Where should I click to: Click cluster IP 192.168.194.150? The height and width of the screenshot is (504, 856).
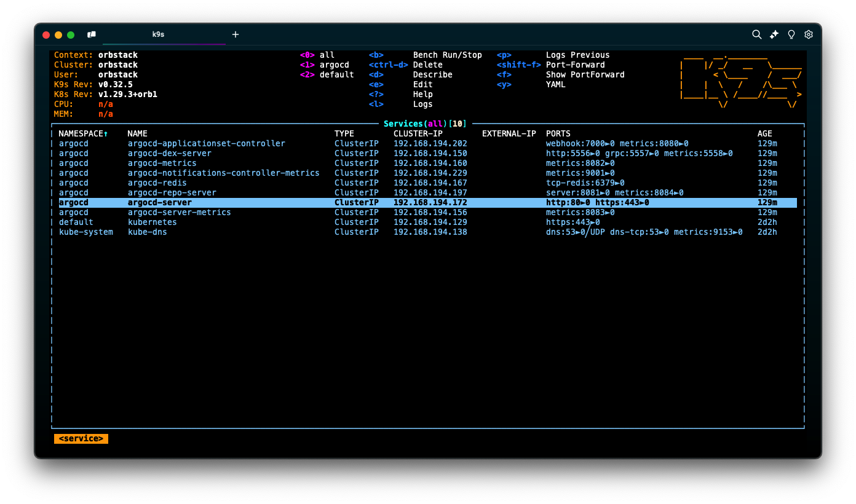pos(430,153)
